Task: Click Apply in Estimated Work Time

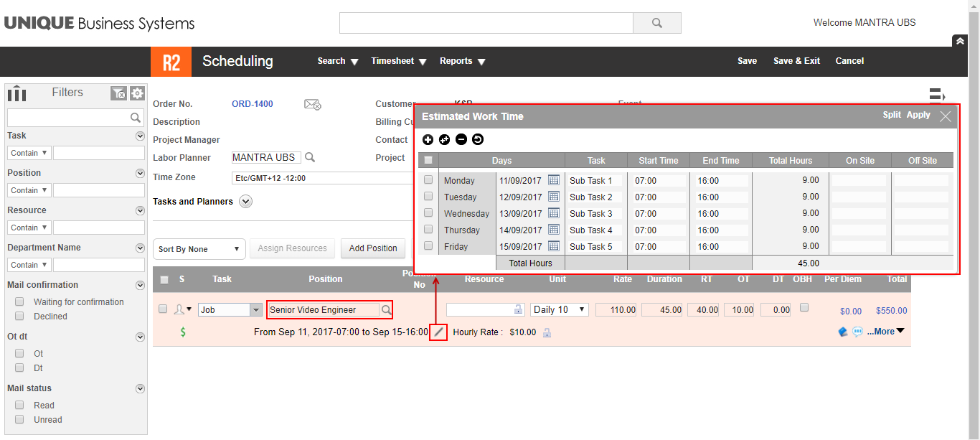Action: [918, 115]
